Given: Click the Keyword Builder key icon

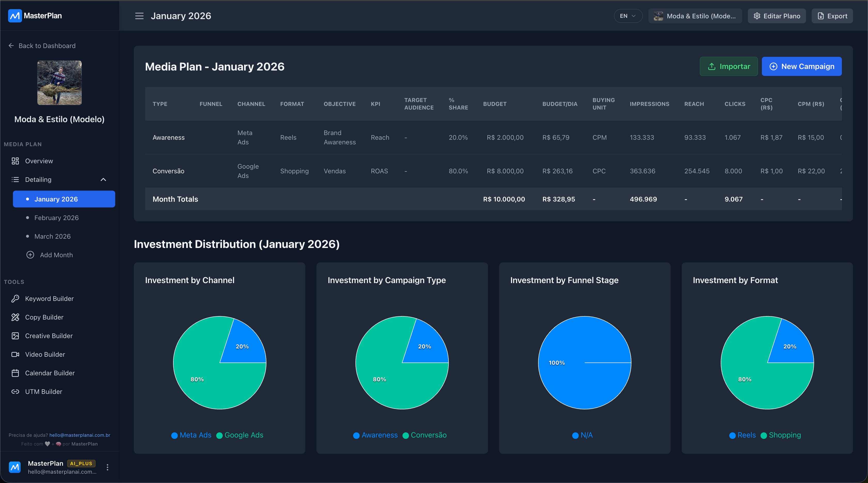Looking at the screenshot, I should point(15,298).
